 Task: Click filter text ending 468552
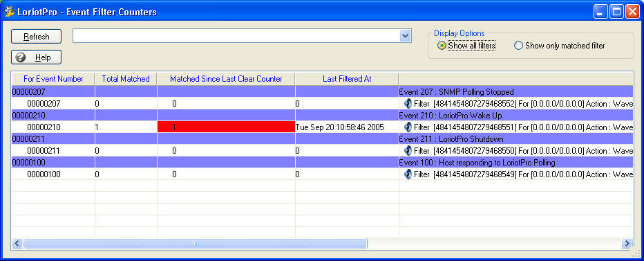[523, 104]
